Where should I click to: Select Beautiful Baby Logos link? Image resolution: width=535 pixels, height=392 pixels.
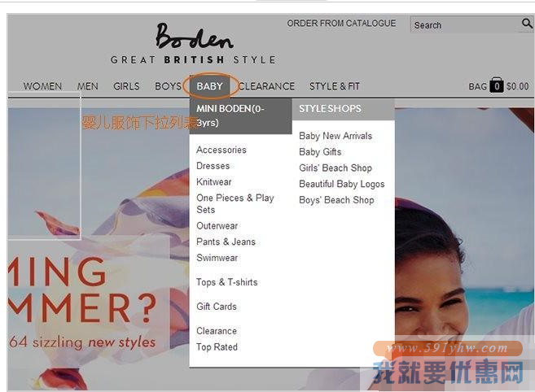point(341,184)
